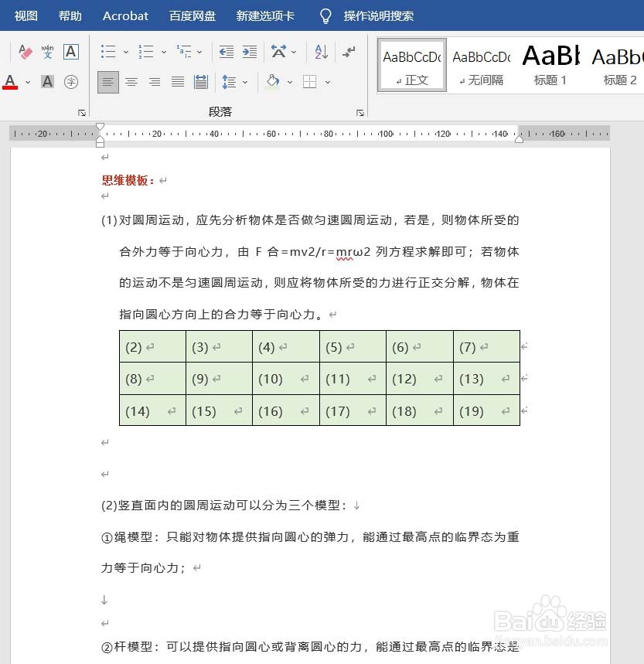Increase indent of the selected paragraph
Screen dimensions: 644x664
[x=248, y=52]
